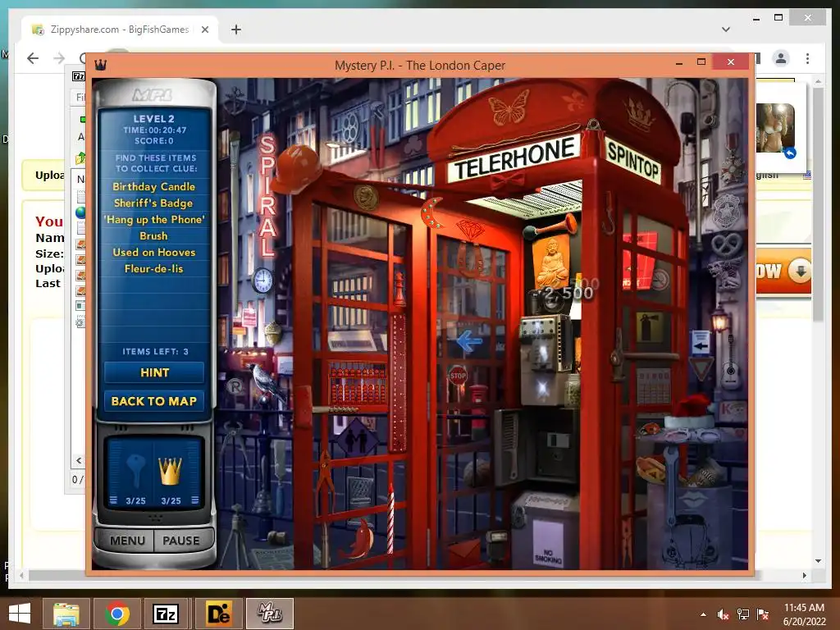Click the SPIRAL neon sign
Image resolution: width=840 pixels, height=630 pixels.
tap(267, 195)
